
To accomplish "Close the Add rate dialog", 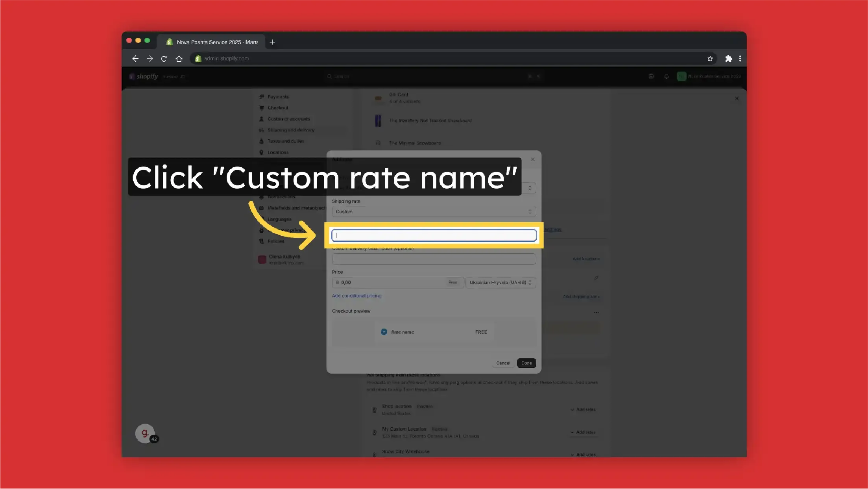I will [x=532, y=159].
